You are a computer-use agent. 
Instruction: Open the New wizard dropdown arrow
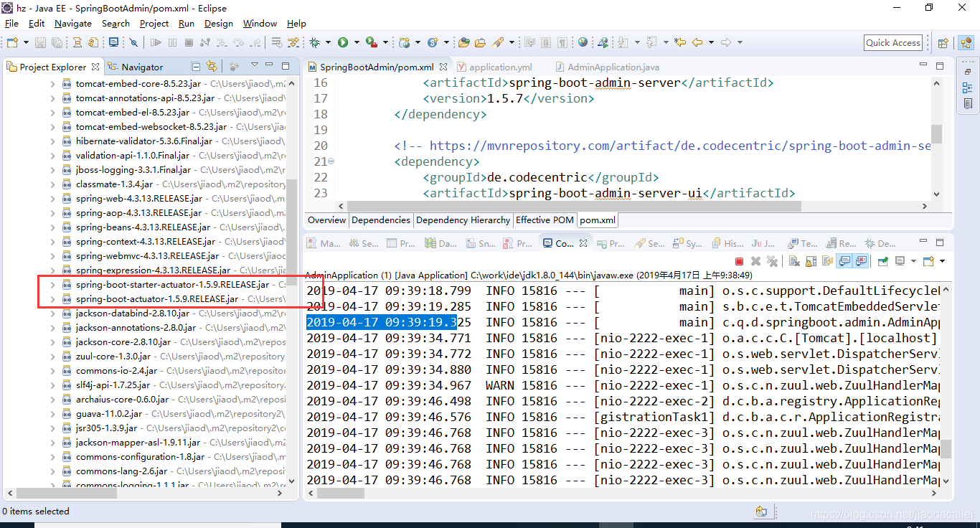26,43
